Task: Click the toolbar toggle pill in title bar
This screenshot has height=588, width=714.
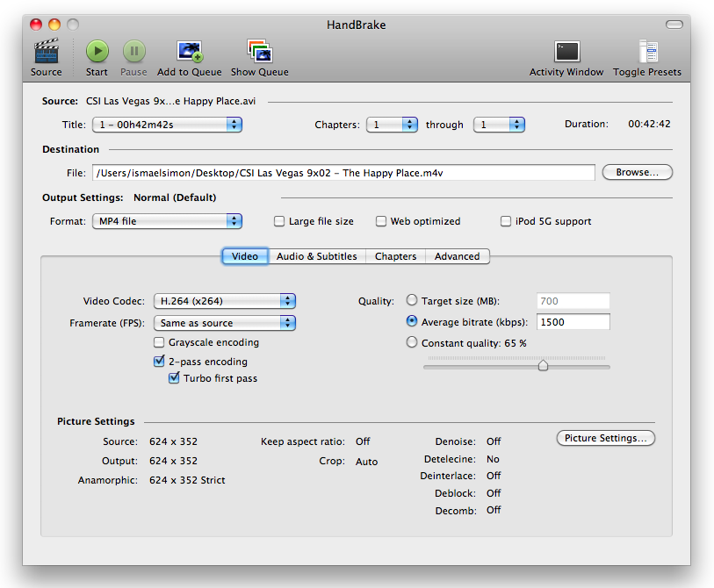Action: click(674, 25)
